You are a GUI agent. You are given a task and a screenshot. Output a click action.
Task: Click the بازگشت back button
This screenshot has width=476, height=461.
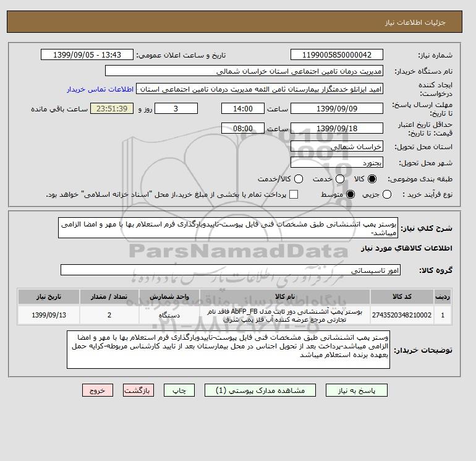tap(138, 390)
